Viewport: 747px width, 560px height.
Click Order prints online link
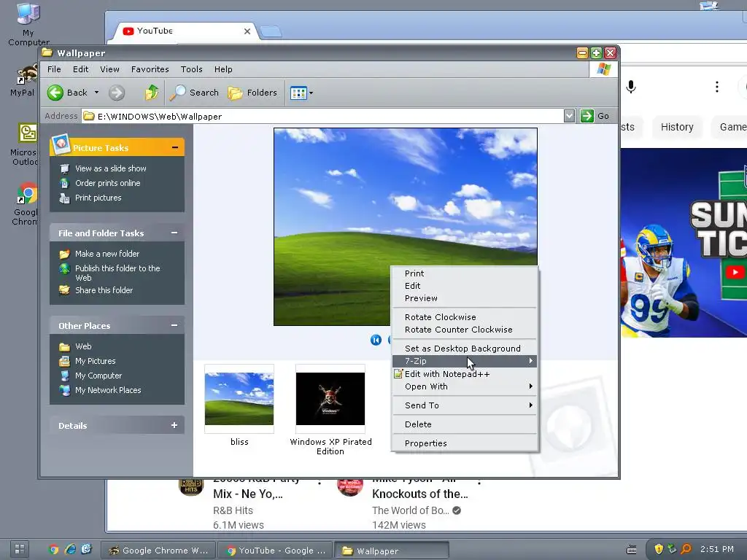click(x=108, y=183)
